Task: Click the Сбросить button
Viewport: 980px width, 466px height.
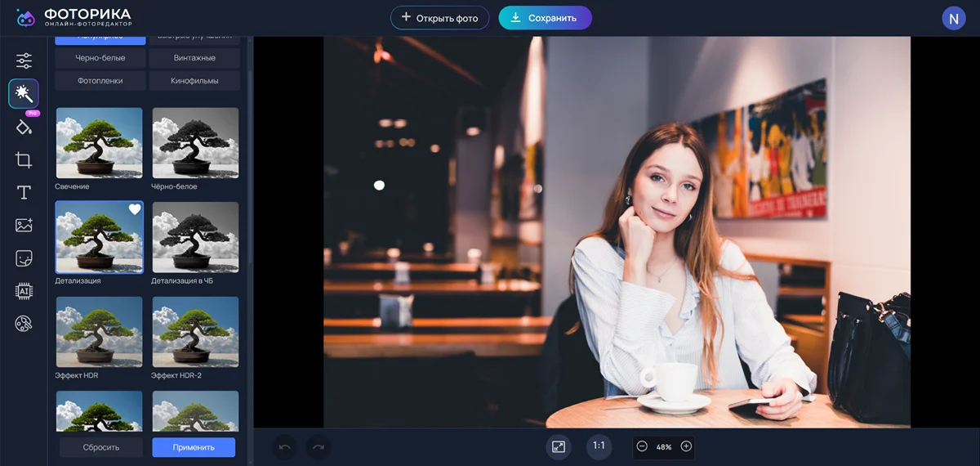Action: point(101,447)
